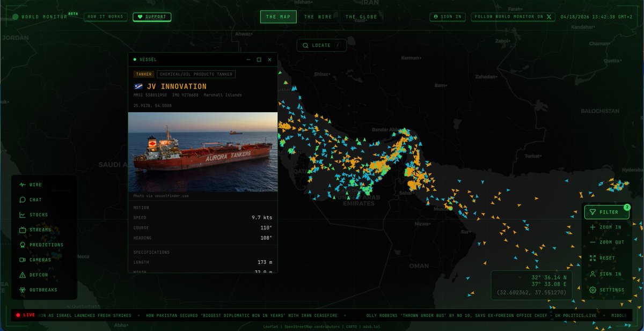Image resolution: width=644 pixels, height=331 pixels.
Task: Minimize the Vessel panel
Action: point(248,60)
